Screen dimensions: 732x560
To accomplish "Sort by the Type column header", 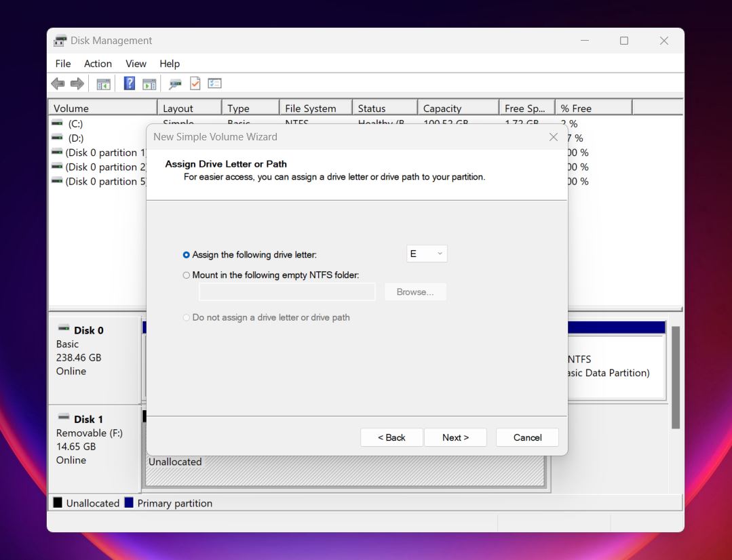I will [x=251, y=108].
